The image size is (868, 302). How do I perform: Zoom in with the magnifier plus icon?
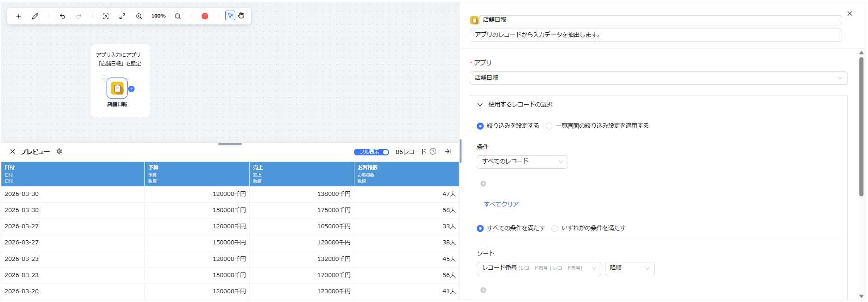pos(139,16)
